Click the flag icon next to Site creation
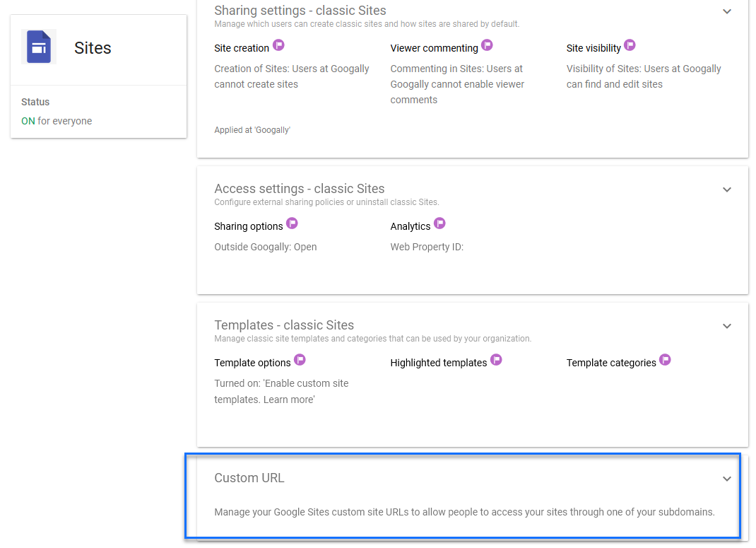 pyautogui.click(x=278, y=45)
